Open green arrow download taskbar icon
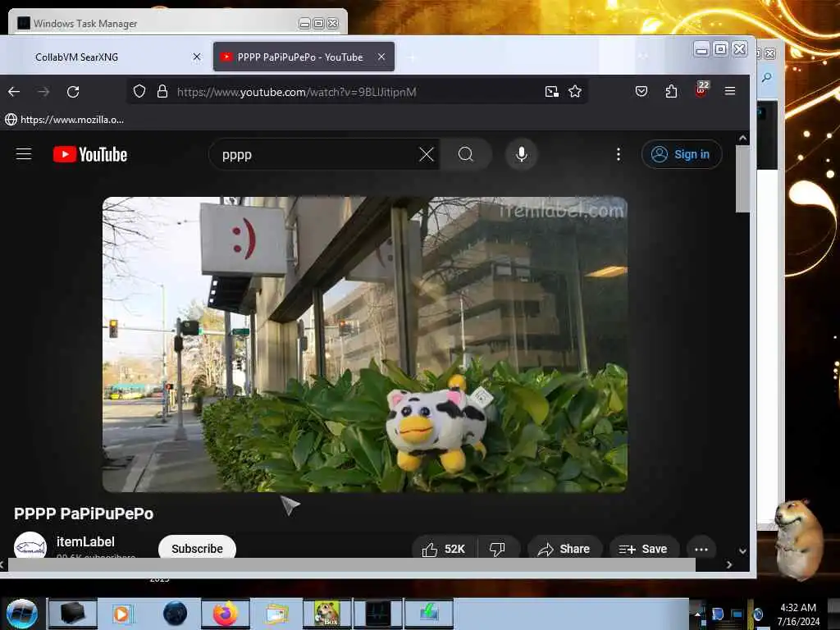Image resolution: width=840 pixels, height=630 pixels. (x=429, y=614)
